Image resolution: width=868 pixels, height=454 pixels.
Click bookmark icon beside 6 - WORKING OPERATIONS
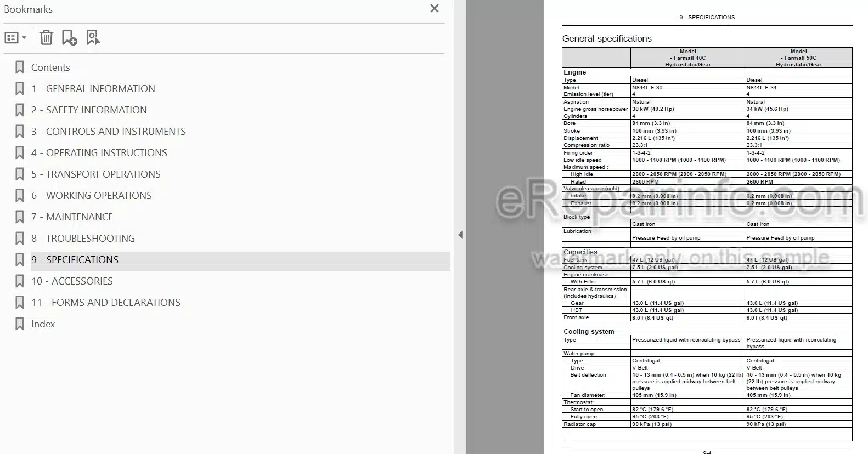pos(20,196)
